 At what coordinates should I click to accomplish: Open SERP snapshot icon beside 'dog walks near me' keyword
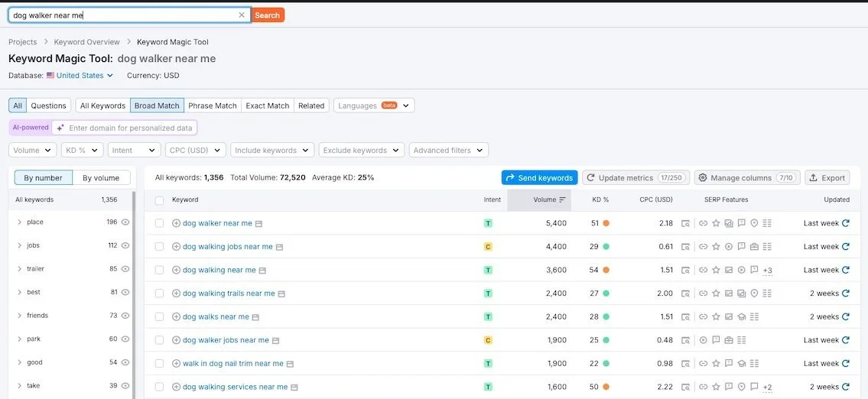pyautogui.click(x=255, y=318)
